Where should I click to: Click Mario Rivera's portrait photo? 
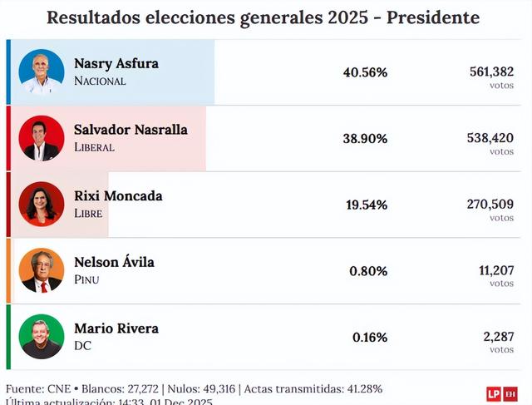click(x=42, y=337)
